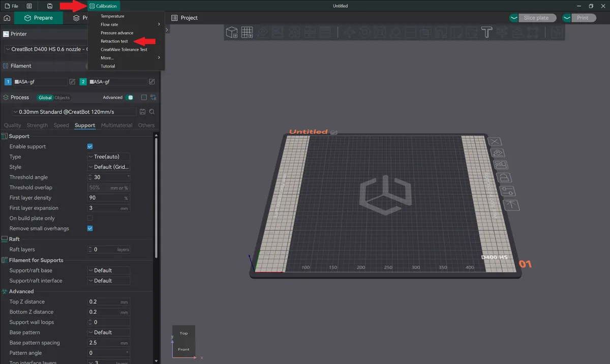This screenshot has width=610, height=364.
Task: Switch process scope to Objects
Action: tap(62, 98)
